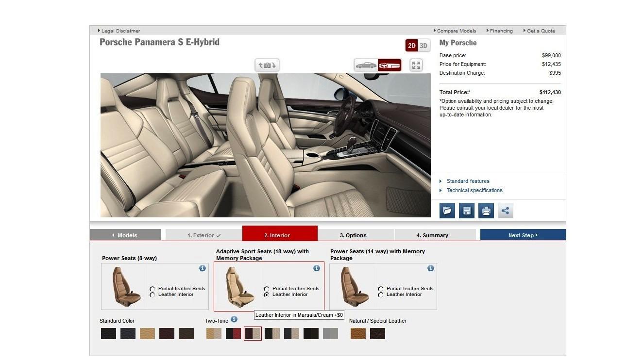
Task: Share the configuration
Action: pyautogui.click(x=506, y=211)
